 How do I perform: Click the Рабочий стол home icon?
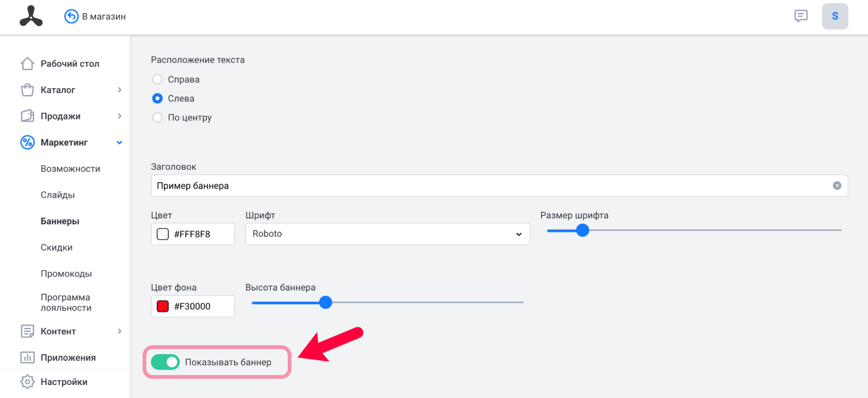(27, 64)
